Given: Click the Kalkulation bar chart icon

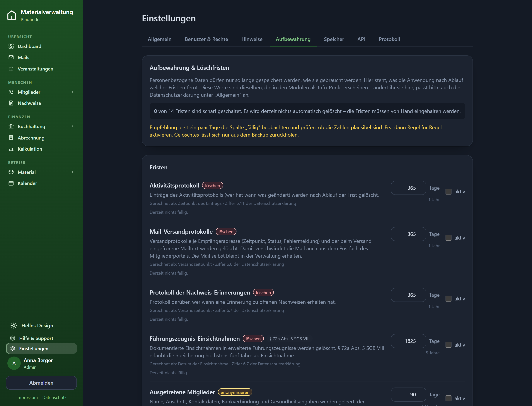Looking at the screenshot, I should click(11, 149).
